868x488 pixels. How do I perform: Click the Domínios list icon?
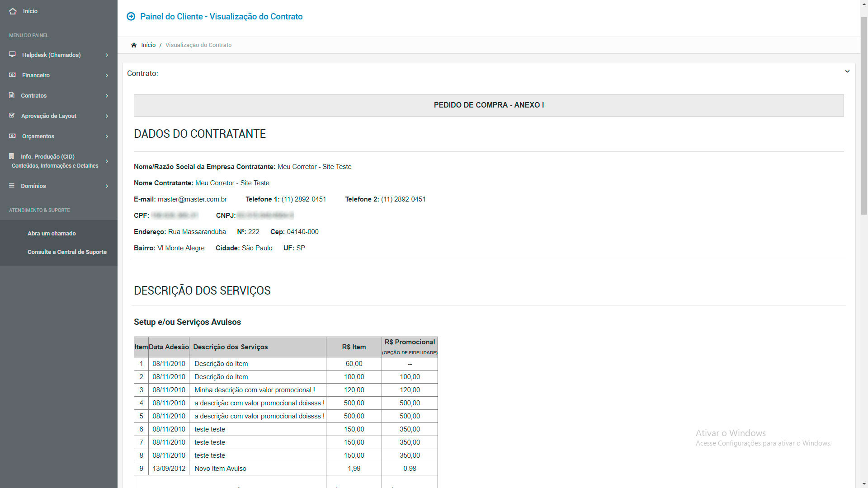click(12, 185)
